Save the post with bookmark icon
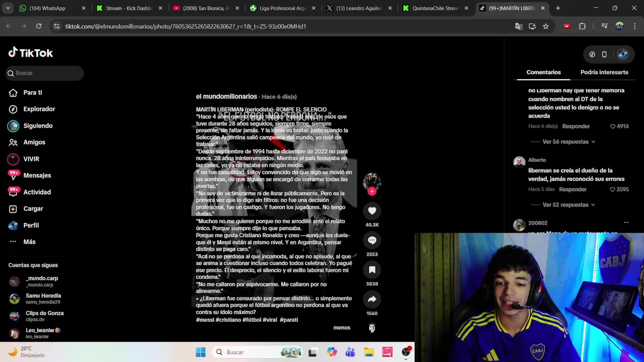 (x=372, y=270)
